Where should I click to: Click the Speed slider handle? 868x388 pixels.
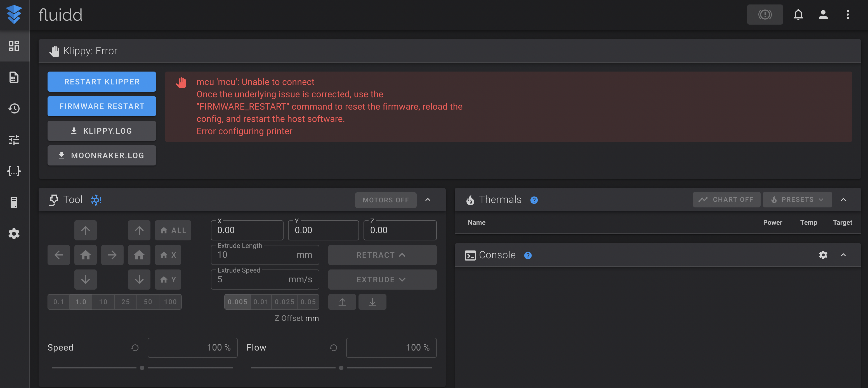(142, 368)
